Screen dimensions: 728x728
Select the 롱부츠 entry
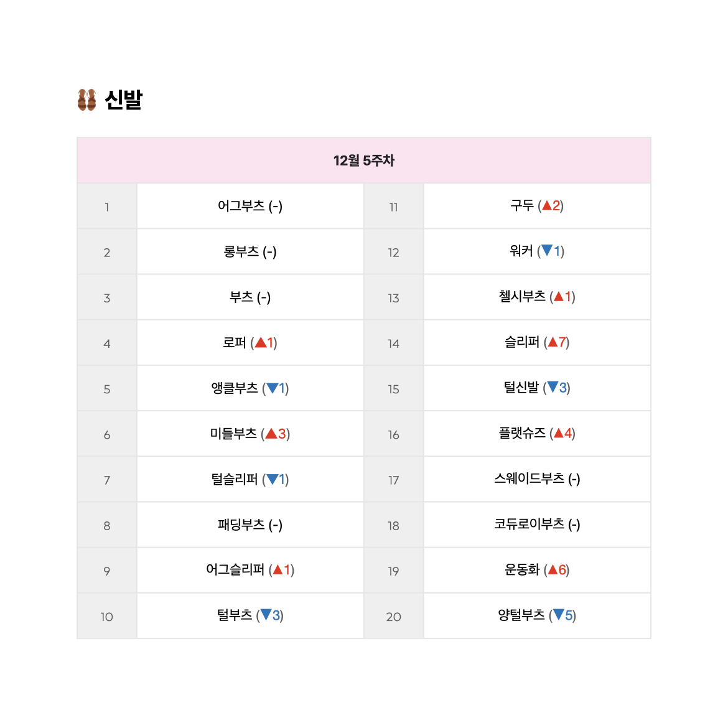click(x=250, y=251)
